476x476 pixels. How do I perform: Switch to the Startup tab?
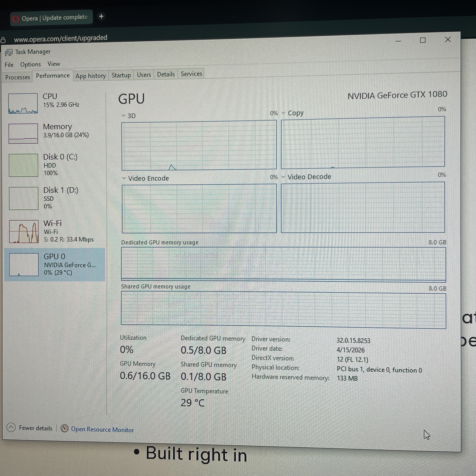click(121, 75)
